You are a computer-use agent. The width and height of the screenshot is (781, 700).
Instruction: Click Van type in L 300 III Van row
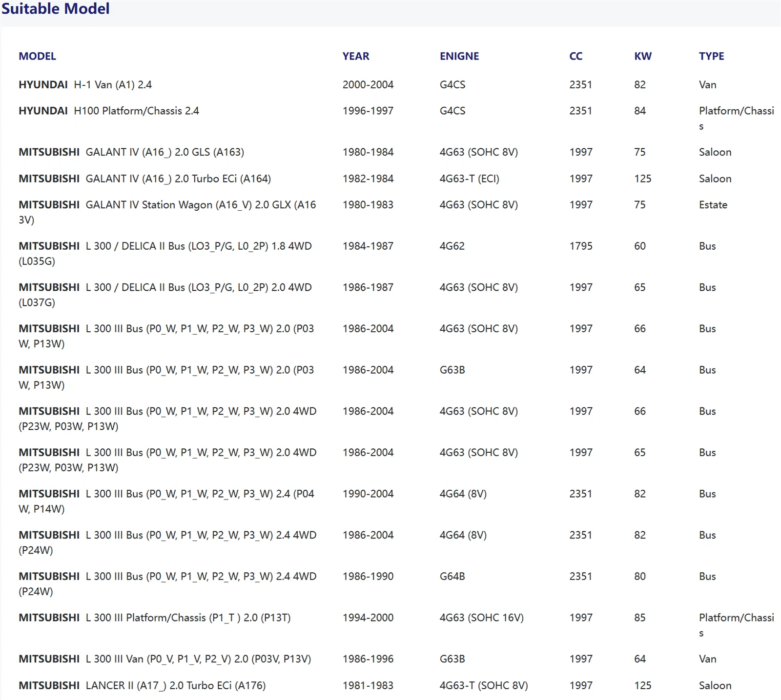tap(708, 659)
